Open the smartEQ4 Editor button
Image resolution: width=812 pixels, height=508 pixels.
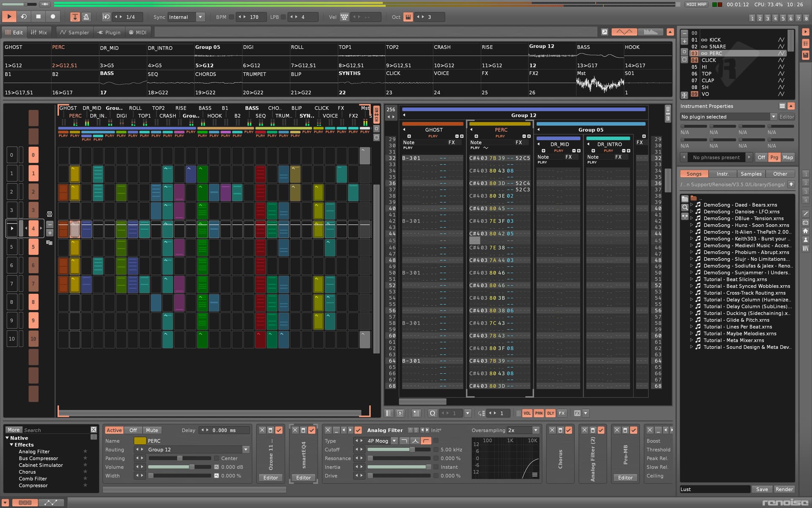303,478
